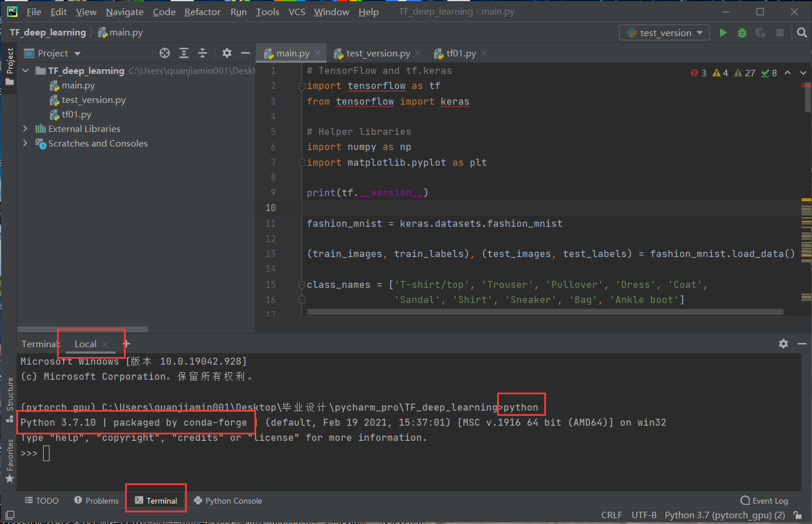Open Search Everywhere magnifier
812x524 pixels.
[x=802, y=33]
